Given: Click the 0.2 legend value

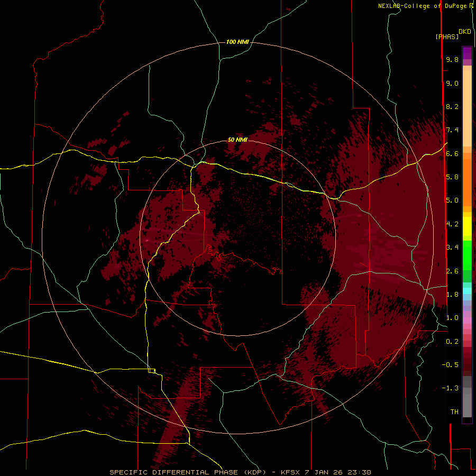Looking at the screenshot, I should 452,342.
